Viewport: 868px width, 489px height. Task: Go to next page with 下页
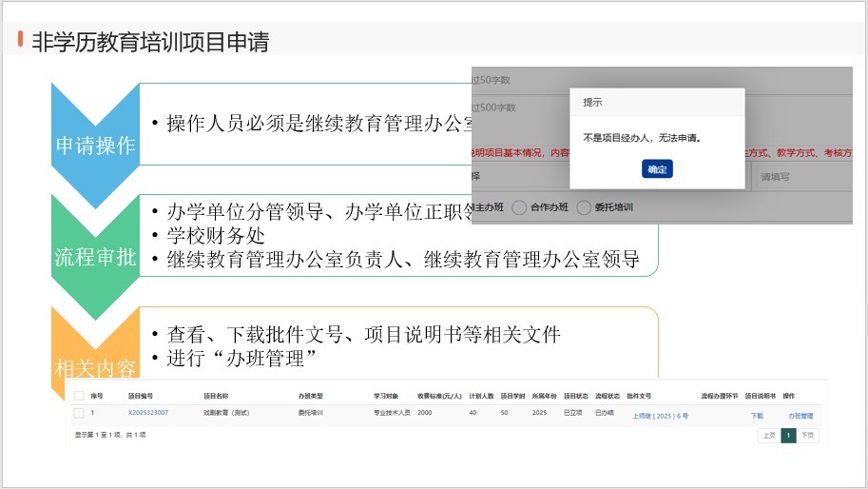[807, 435]
